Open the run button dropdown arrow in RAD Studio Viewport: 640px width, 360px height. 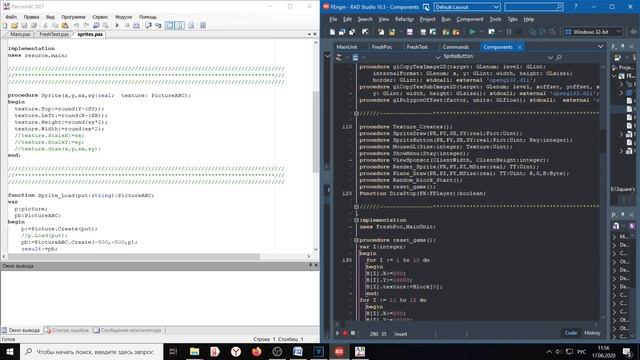(x=482, y=32)
